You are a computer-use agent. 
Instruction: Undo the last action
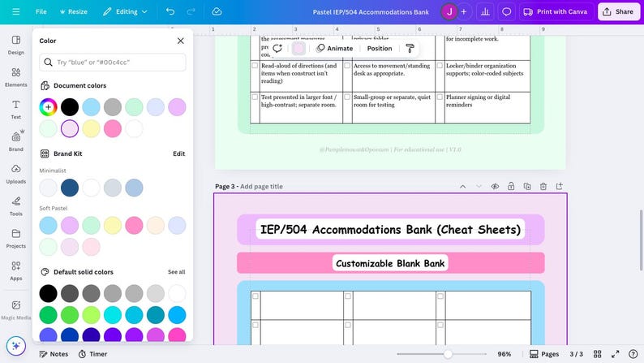click(170, 11)
